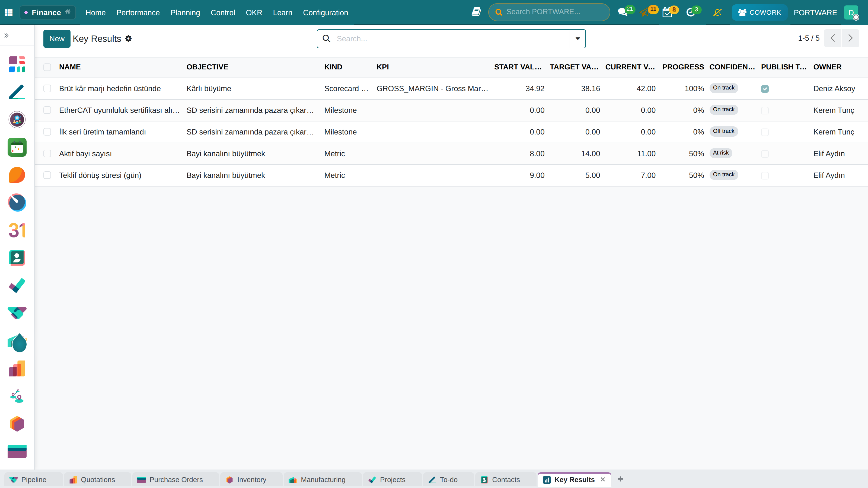Switch to the Manufacturing bottom tab
The image size is (868, 488).
pyautogui.click(x=323, y=480)
